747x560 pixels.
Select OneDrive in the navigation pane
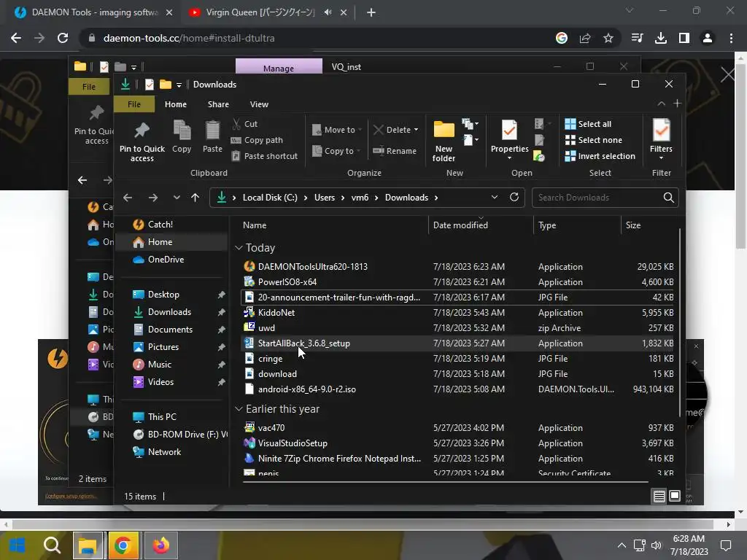tap(166, 260)
